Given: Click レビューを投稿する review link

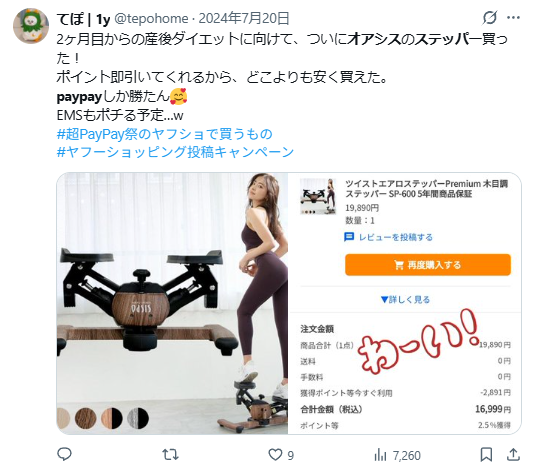Looking at the screenshot, I should point(388,237).
